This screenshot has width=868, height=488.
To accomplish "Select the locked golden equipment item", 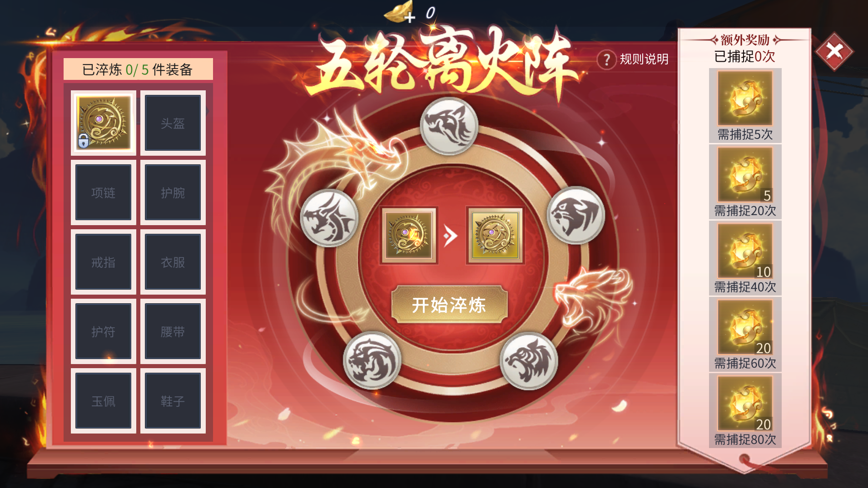I will 104,123.
